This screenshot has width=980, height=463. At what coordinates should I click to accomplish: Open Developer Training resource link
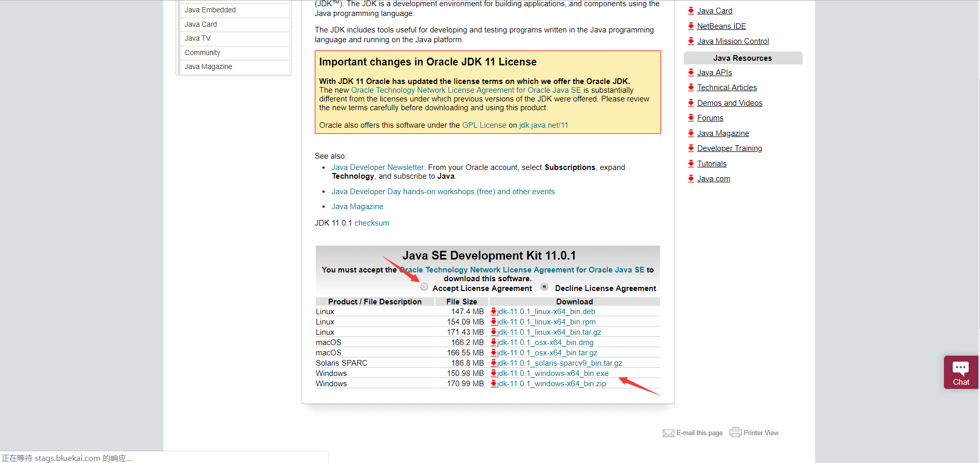click(x=730, y=148)
